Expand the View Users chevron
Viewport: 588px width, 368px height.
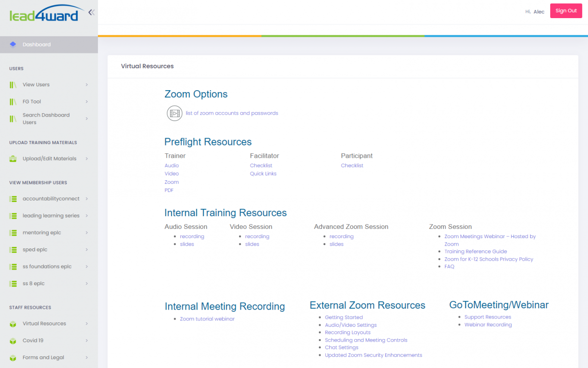[x=87, y=85]
